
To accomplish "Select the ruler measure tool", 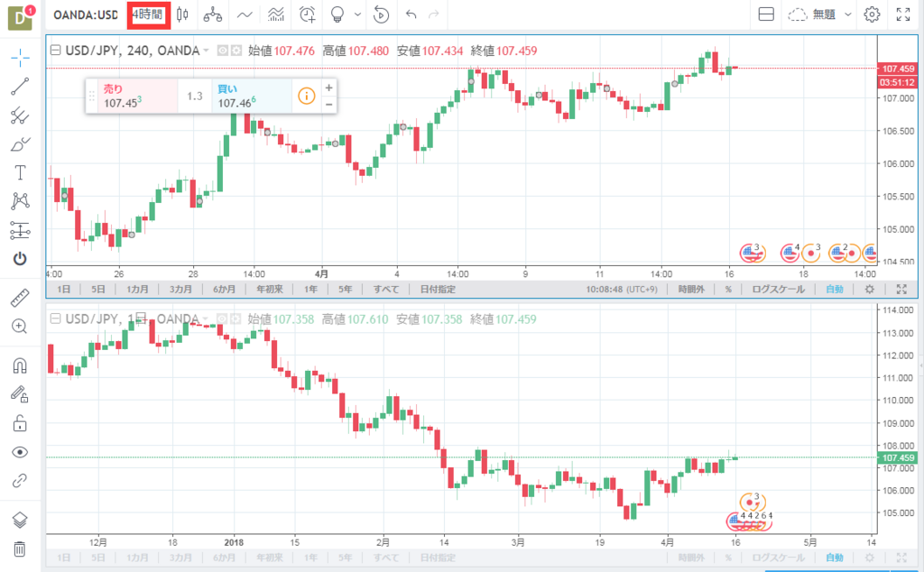I will pos(20,298).
